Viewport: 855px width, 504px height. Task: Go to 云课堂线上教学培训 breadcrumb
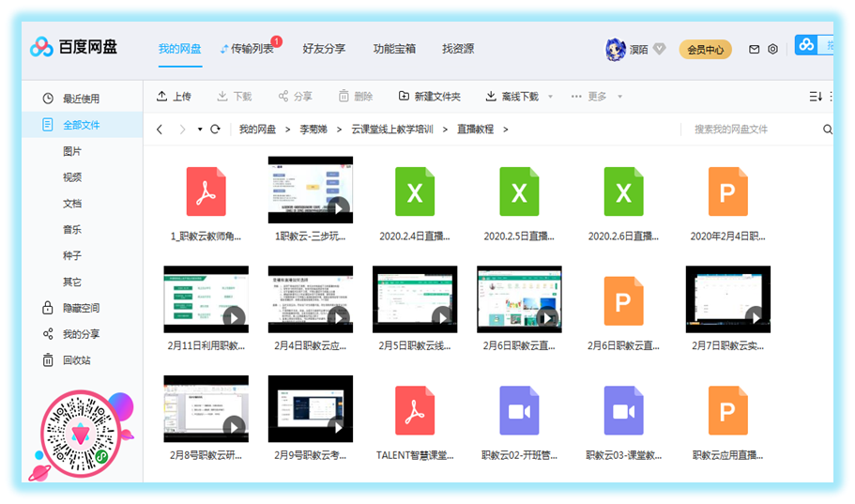(392, 130)
